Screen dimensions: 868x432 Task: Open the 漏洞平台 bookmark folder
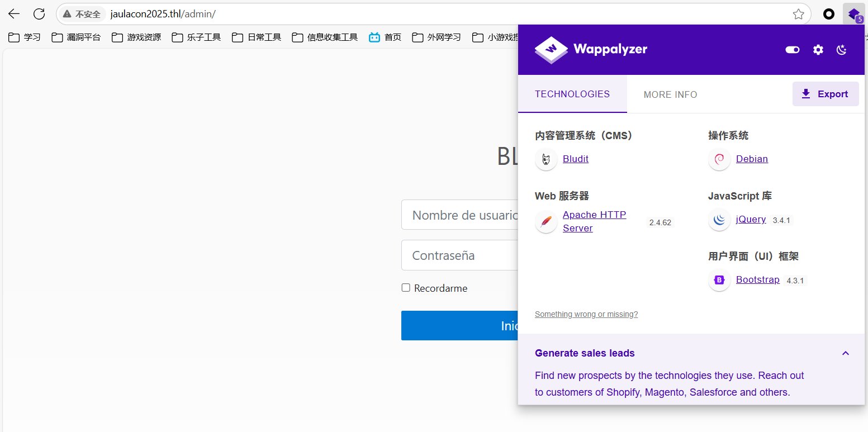tap(76, 37)
